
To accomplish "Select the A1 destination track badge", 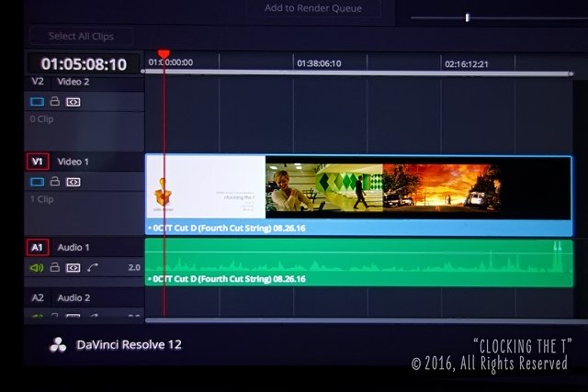I will (x=38, y=248).
